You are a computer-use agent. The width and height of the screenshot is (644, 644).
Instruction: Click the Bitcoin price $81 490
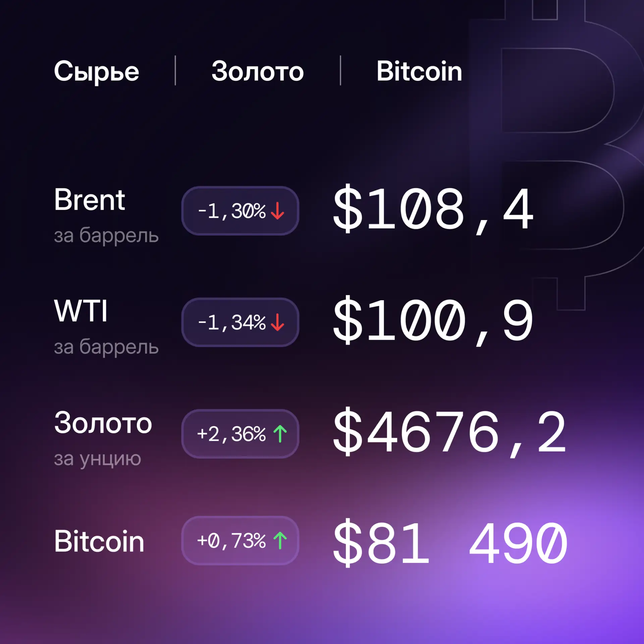coord(450,543)
